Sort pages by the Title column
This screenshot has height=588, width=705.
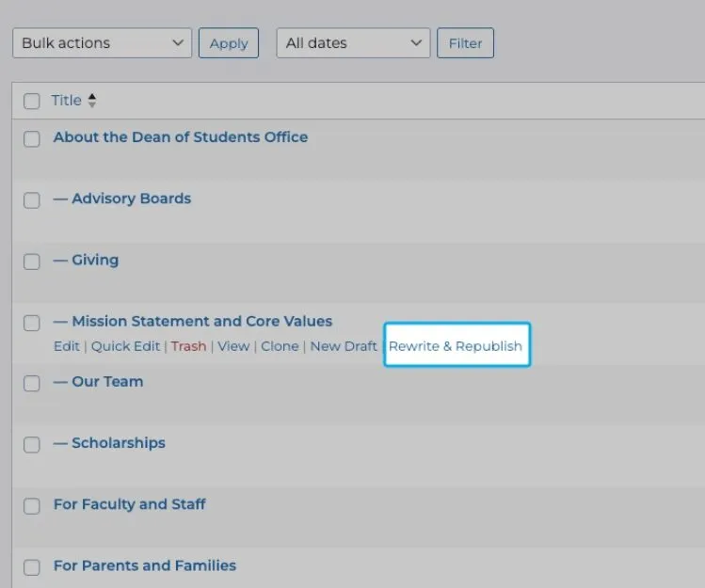coord(66,101)
